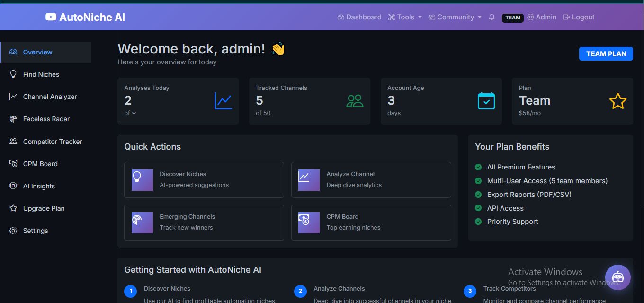Click the Analyze Channel chart tile icon

(309, 180)
